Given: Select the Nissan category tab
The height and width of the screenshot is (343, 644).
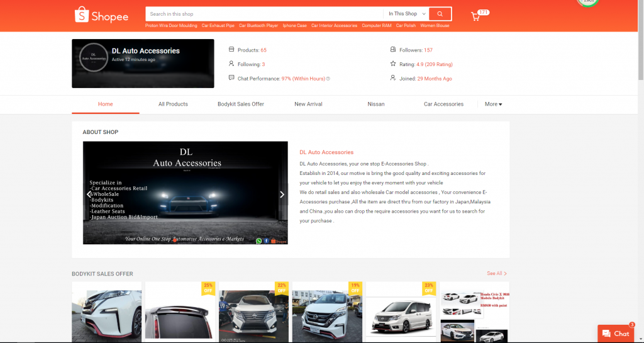Looking at the screenshot, I should click(375, 104).
